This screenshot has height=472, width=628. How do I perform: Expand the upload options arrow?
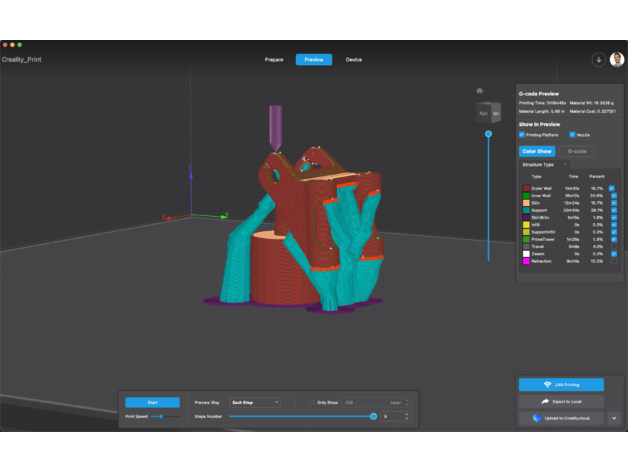(x=614, y=419)
